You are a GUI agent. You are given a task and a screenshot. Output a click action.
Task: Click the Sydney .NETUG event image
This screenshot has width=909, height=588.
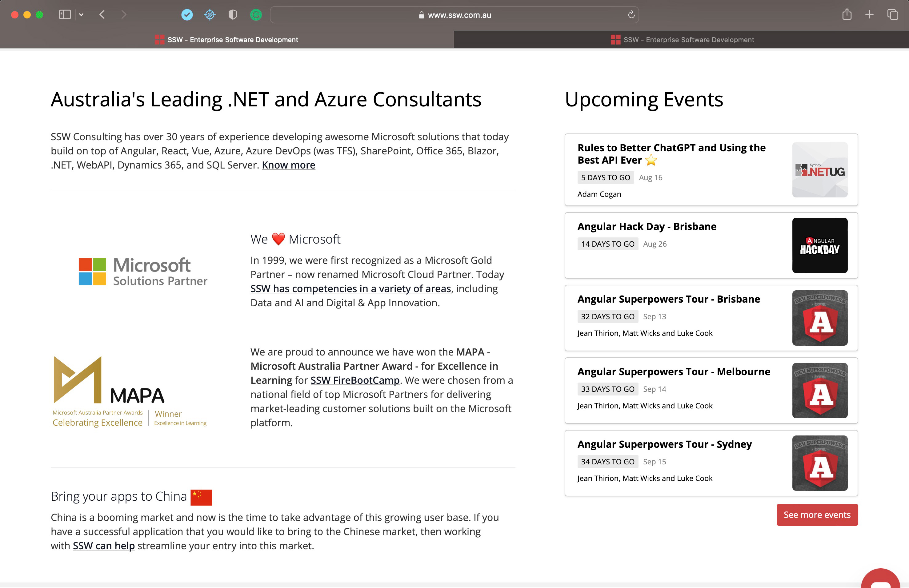820,170
